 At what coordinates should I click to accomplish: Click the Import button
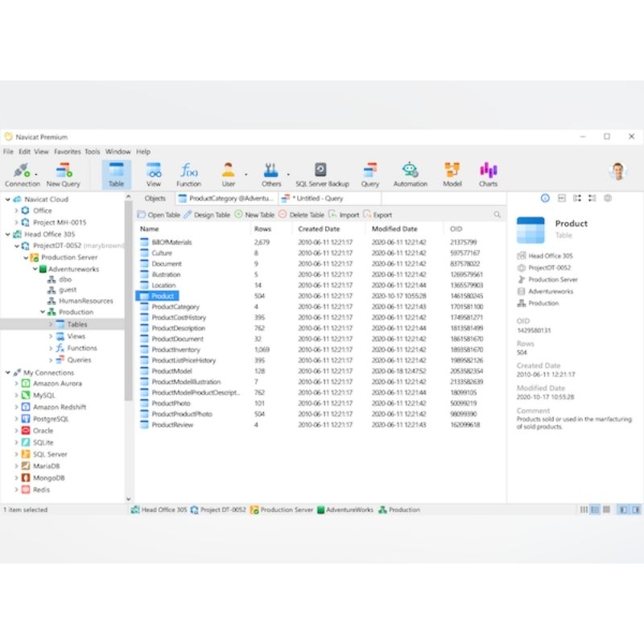click(344, 215)
